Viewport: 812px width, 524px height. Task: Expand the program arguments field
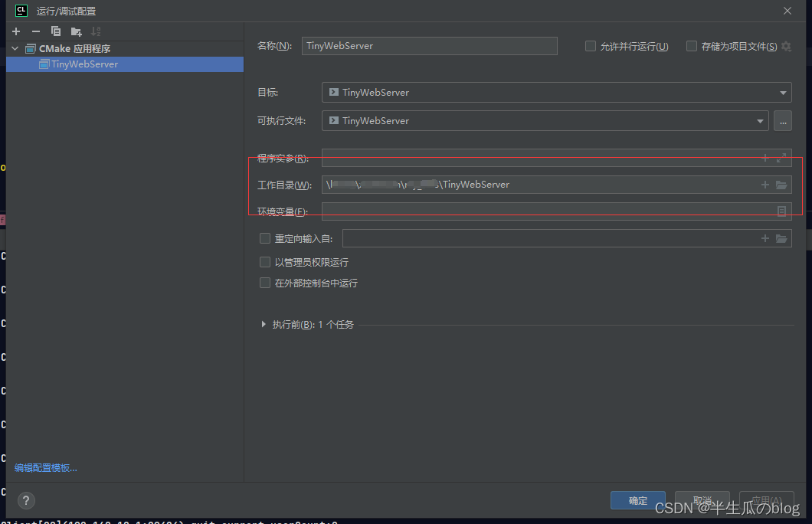[x=781, y=158]
